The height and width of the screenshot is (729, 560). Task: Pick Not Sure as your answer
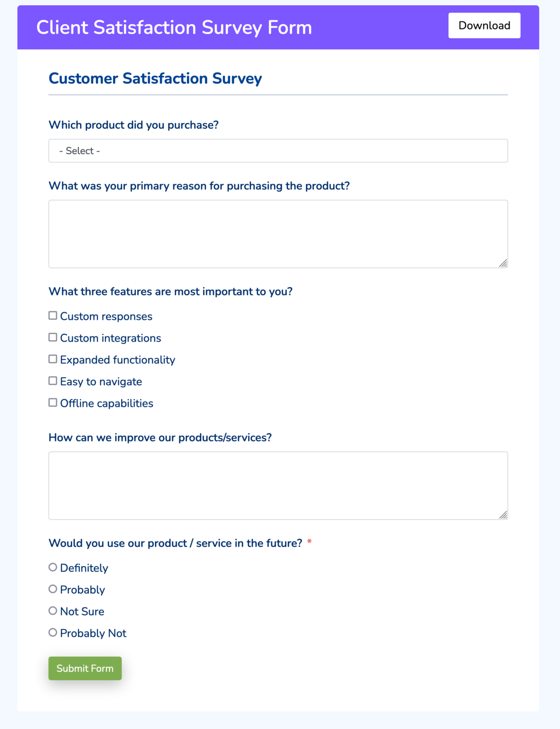click(52, 610)
